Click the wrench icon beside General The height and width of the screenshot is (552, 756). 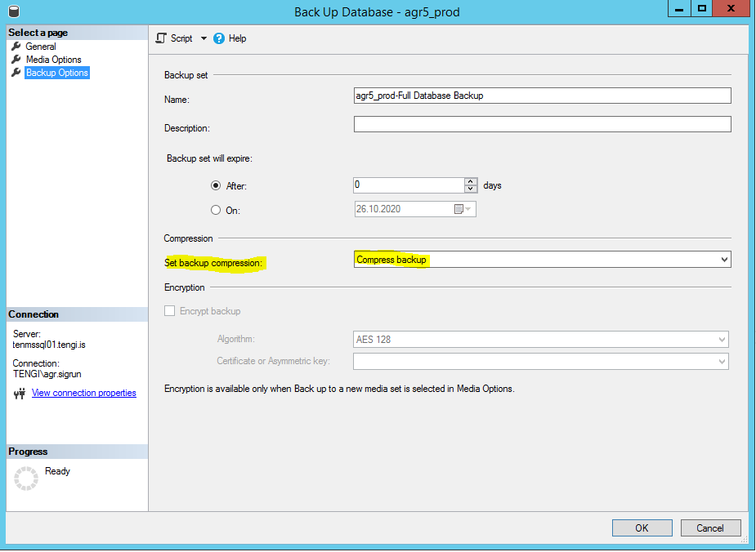[16, 47]
